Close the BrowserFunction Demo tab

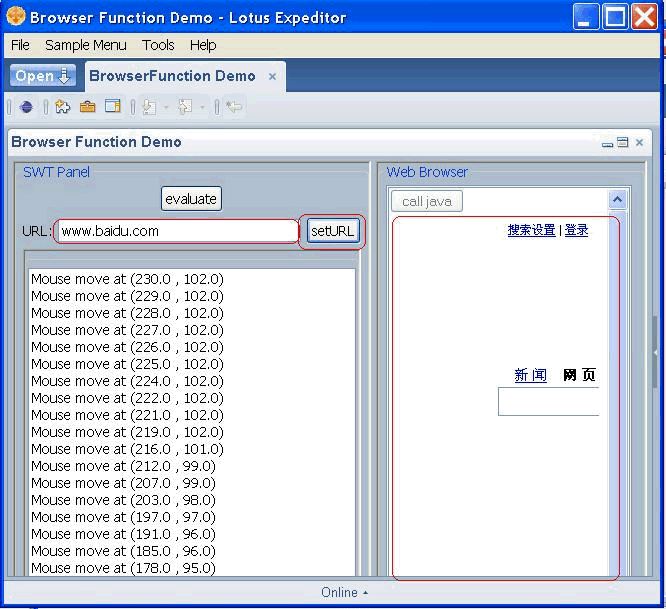point(272,77)
